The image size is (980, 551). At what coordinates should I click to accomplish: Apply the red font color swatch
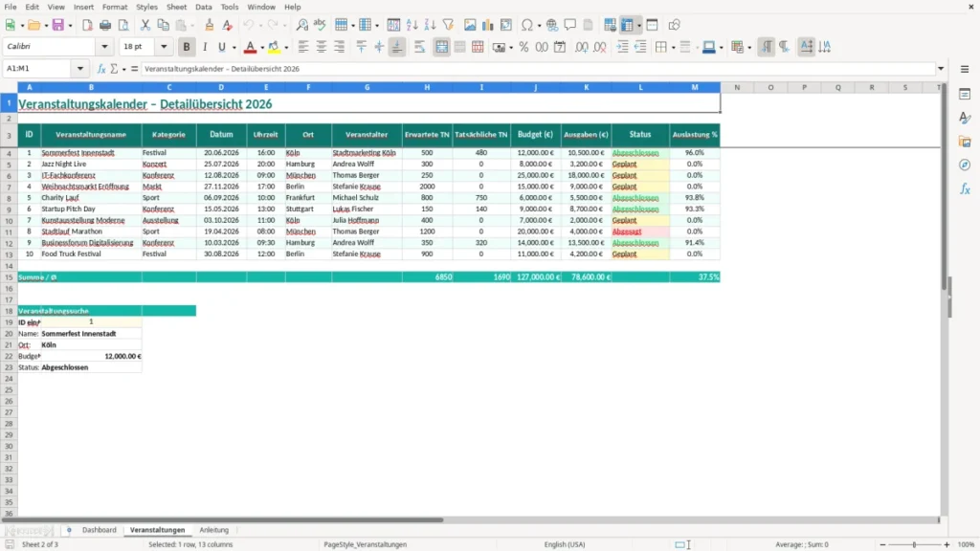(x=250, y=47)
